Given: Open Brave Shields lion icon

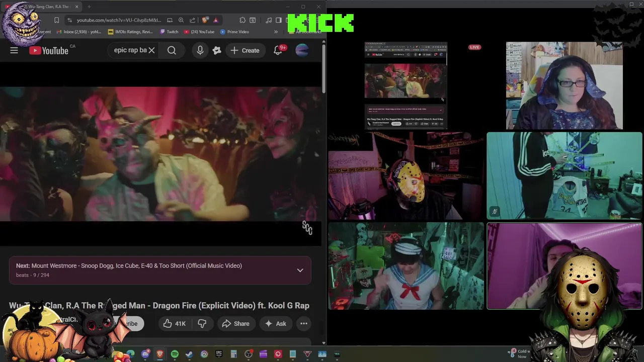Looking at the screenshot, I should [205, 20].
